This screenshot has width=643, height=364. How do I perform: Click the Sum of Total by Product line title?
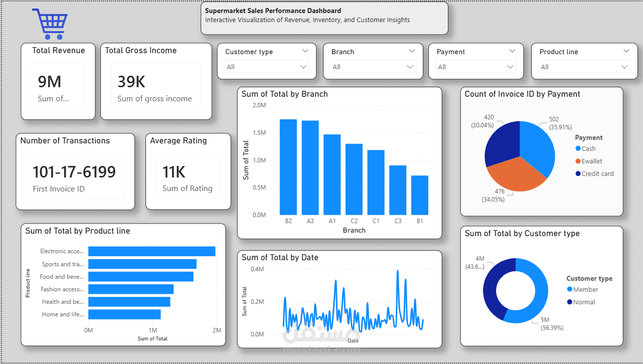pos(78,231)
